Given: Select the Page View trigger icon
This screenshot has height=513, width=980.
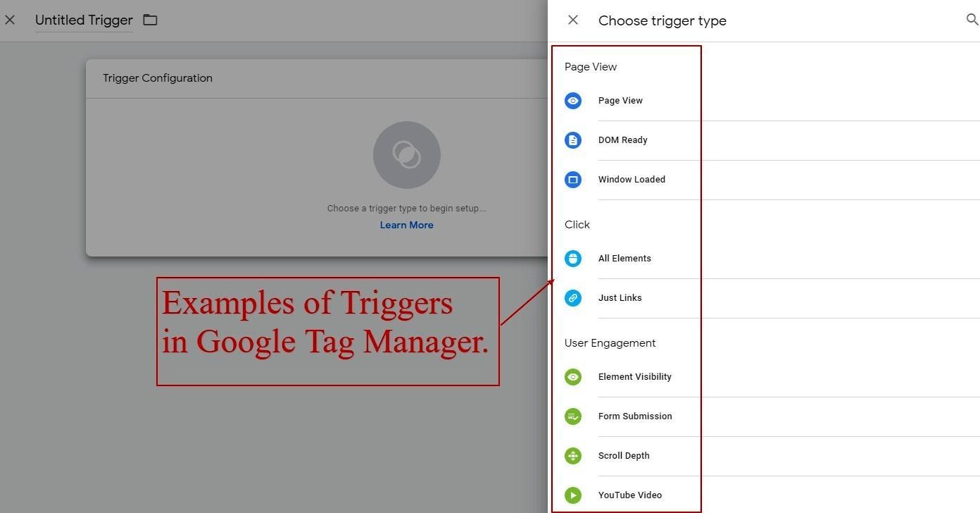Looking at the screenshot, I should tap(572, 101).
